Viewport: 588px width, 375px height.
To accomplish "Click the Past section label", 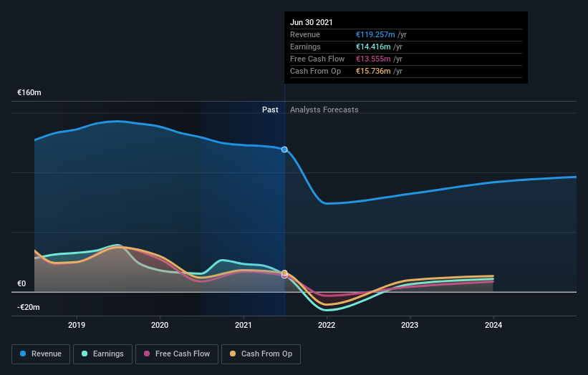I will click(270, 109).
